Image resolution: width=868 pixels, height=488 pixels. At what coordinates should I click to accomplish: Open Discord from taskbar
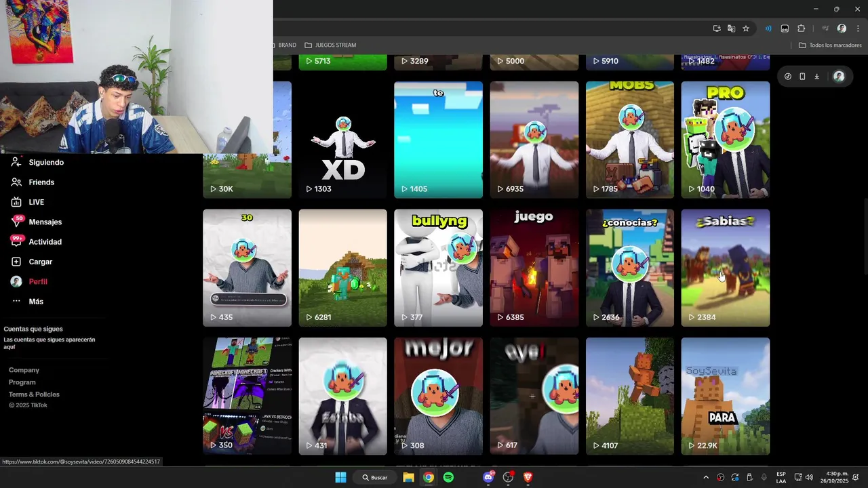[488, 477]
